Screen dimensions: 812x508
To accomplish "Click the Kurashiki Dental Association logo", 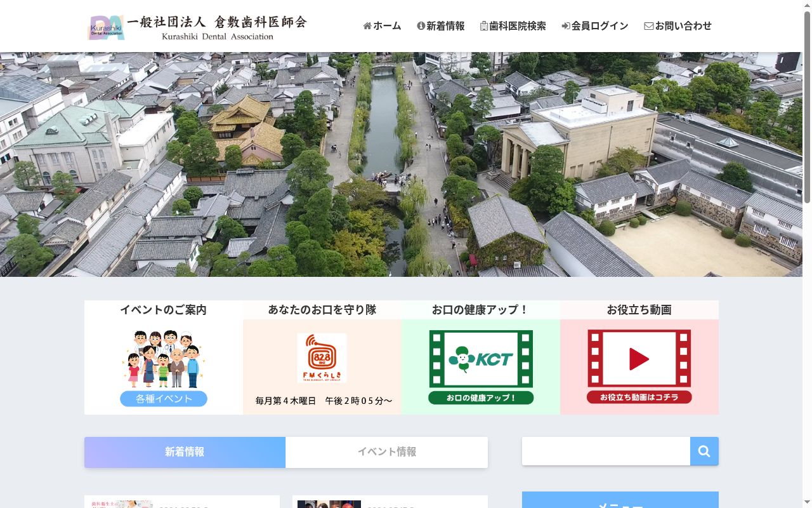I will point(197,27).
